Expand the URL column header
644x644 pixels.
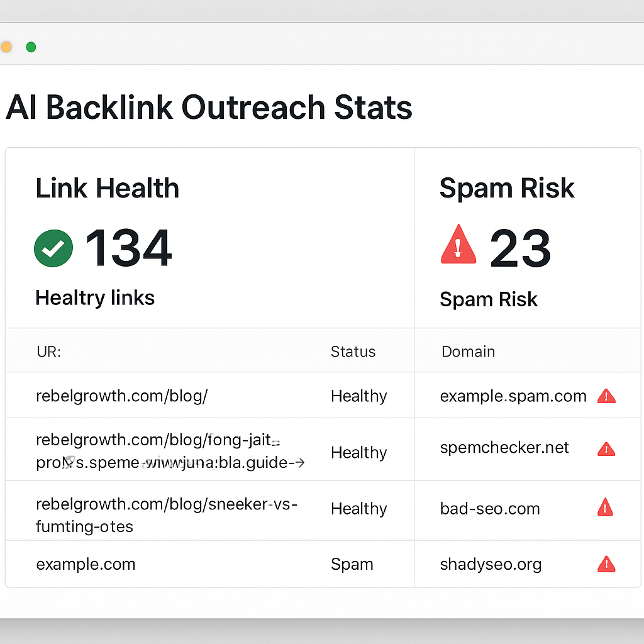point(48,352)
